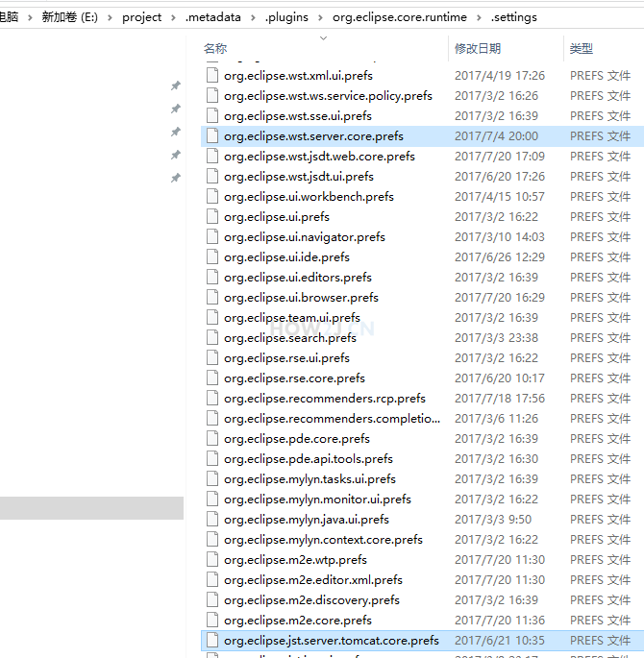The image size is (644, 658).
Task: Open breadcrumb dropdown after .plugins
Action: pyautogui.click(x=320, y=17)
